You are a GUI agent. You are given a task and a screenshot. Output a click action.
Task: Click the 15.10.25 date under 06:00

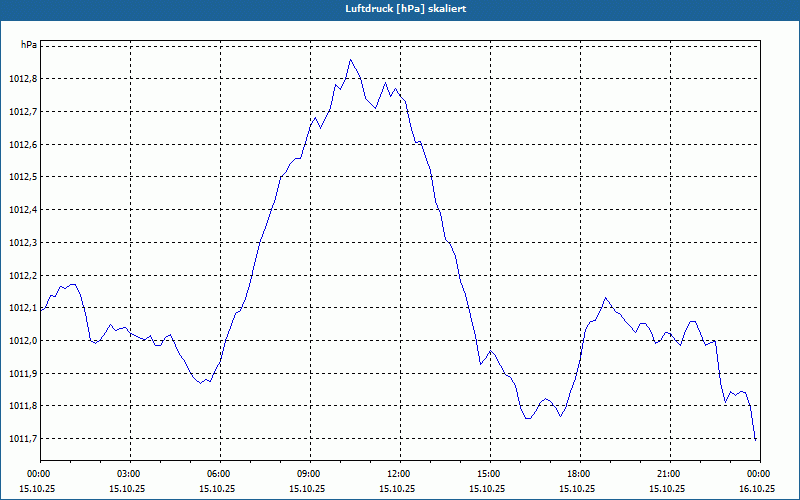[217, 488]
